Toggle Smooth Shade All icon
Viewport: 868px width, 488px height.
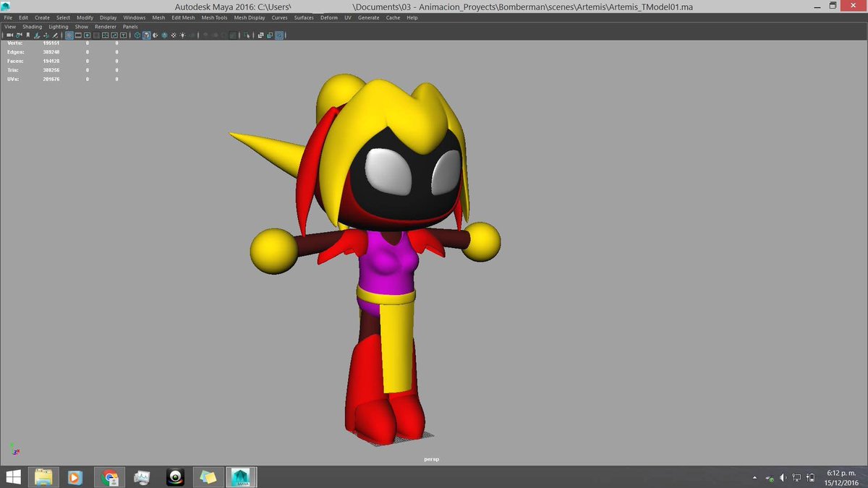pos(146,35)
